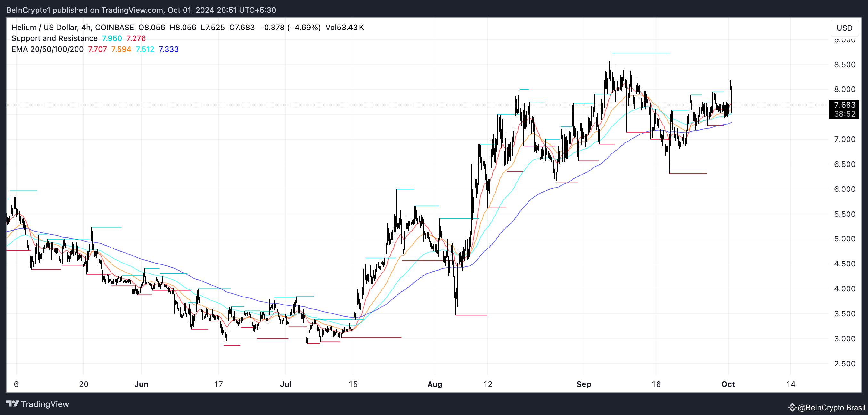The width and height of the screenshot is (868, 415).
Task: Click the 8.500 price axis label
Action: [x=844, y=65]
